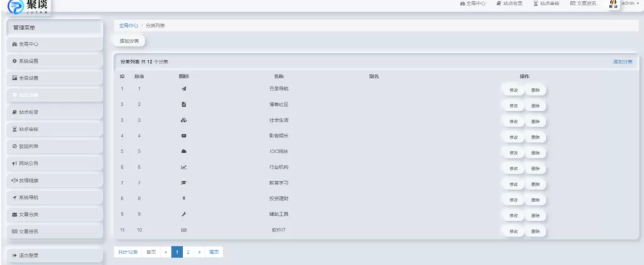Click the cloud icon for IDC网站
This screenshot has height=265, width=644.
184,151
